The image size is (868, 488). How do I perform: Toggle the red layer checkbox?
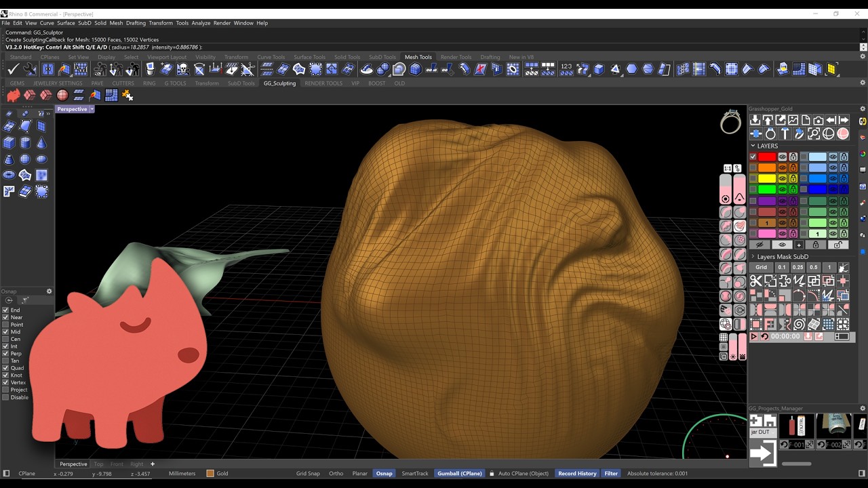(753, 157)
